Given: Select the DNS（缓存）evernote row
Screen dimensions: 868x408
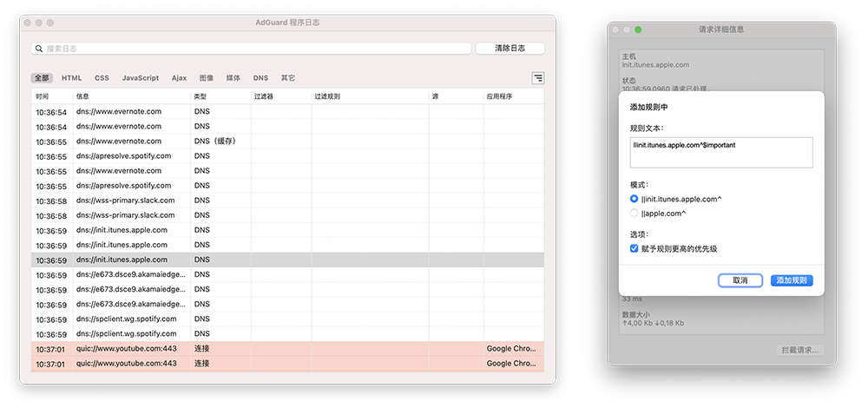Looking at the screenshot, I should (288, 141).
